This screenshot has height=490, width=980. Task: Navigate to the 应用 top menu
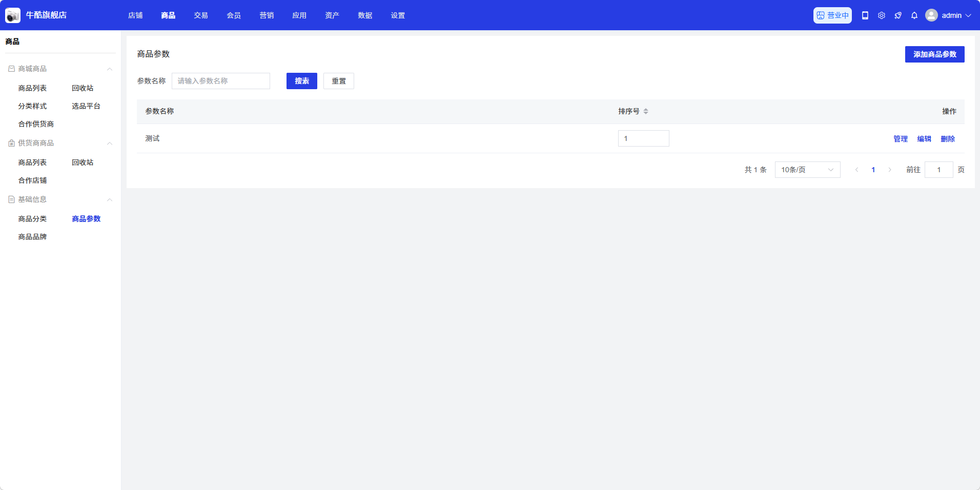click(299, 15)
